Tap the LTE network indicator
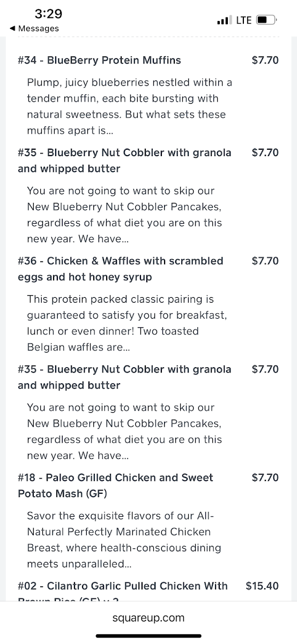 (243, 20)
